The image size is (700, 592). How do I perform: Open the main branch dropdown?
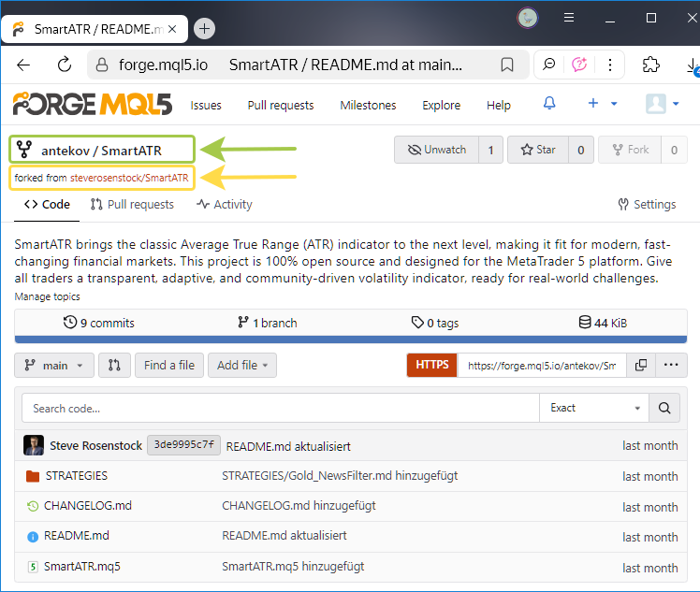coord(54,366)
